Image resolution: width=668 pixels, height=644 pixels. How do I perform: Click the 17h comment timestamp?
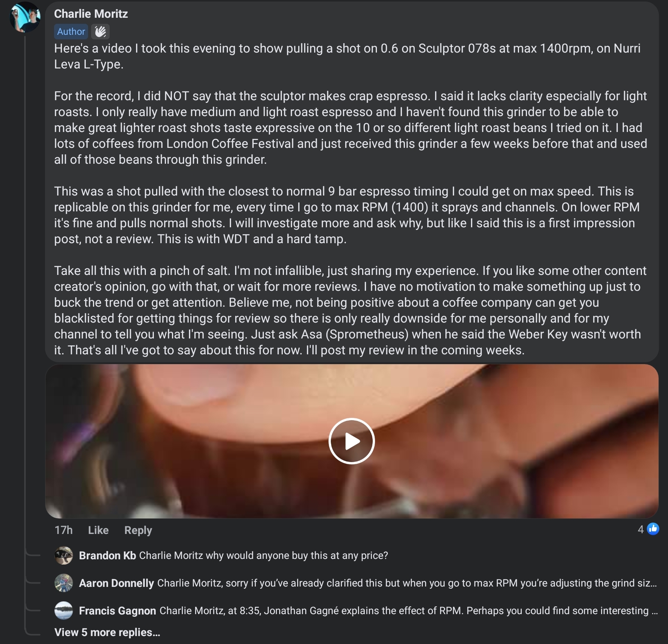pos(64,530)
